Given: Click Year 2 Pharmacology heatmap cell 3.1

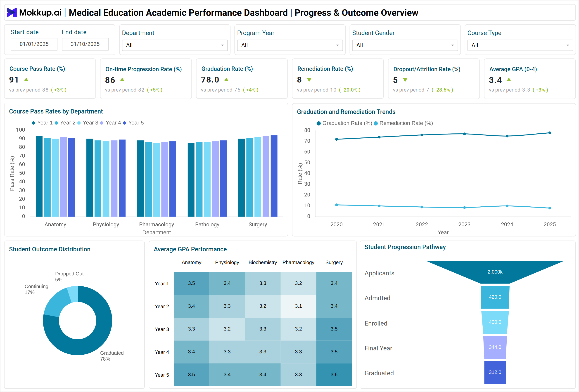Looking at the screenshot, I should (299, 306).
